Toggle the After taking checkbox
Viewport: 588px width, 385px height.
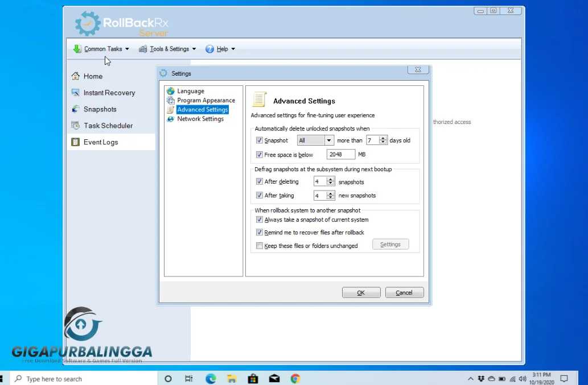(259, 195)
